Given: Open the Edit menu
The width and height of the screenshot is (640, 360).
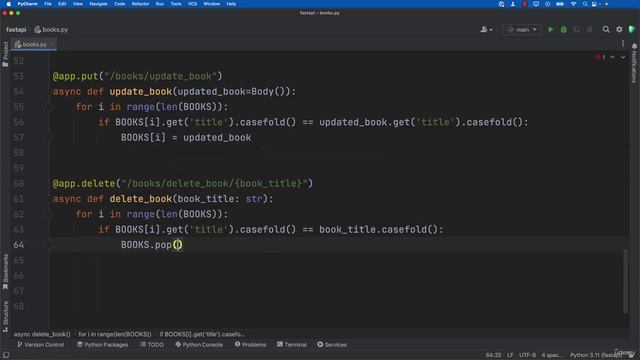Looking at the screenshot, I should pos(62,4).
